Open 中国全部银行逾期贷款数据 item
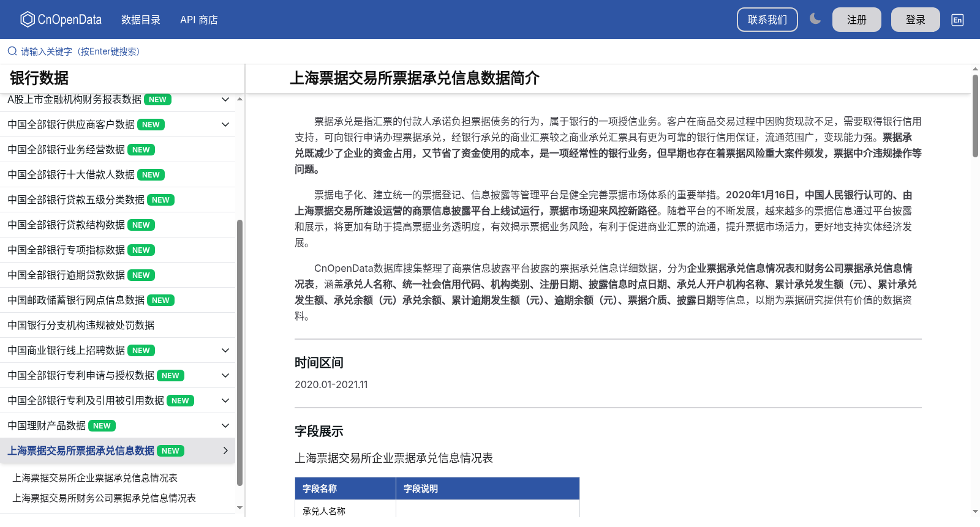This screenshot has width=980, height=527. pyautogui.click(x=118, y=275)
